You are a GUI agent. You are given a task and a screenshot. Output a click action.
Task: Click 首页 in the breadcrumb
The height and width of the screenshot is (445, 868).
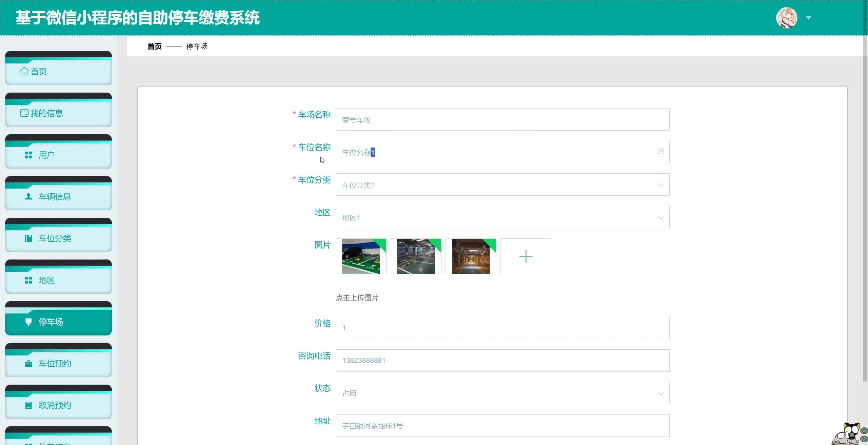155,46
